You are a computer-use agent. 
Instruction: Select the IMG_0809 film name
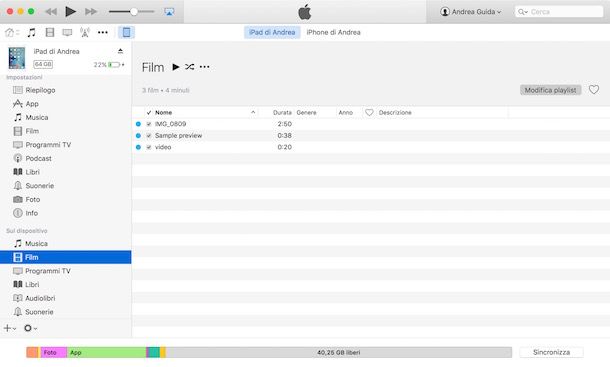[x=170, y=124]
